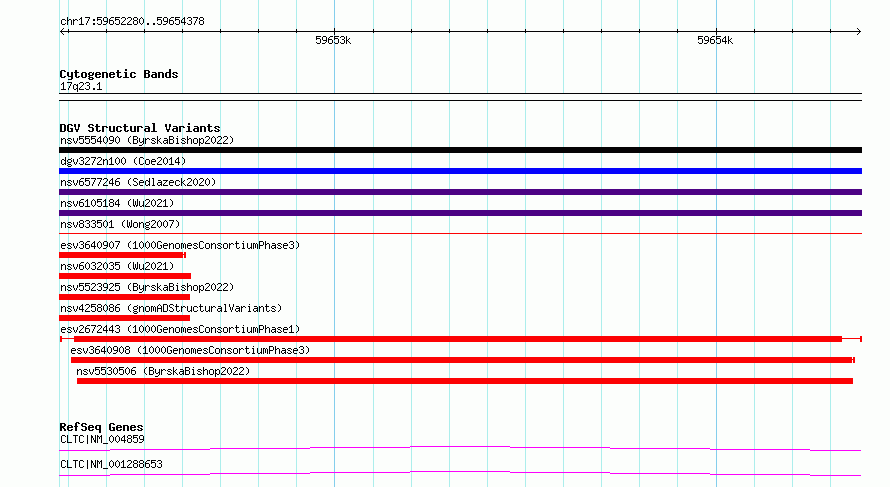
Task: Click the black nsv5554090 variant bar
Action: click(x=460, y=150)
